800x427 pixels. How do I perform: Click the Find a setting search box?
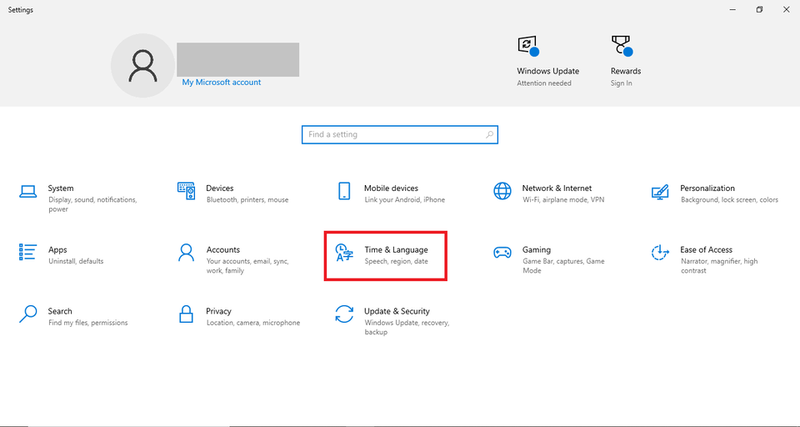(x=390, y=134)
